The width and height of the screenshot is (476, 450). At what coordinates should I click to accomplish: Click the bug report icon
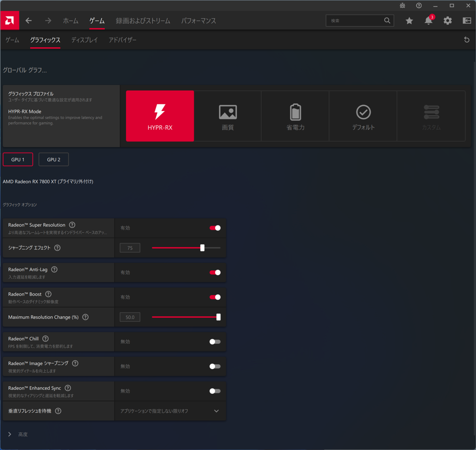coord(402,6)
